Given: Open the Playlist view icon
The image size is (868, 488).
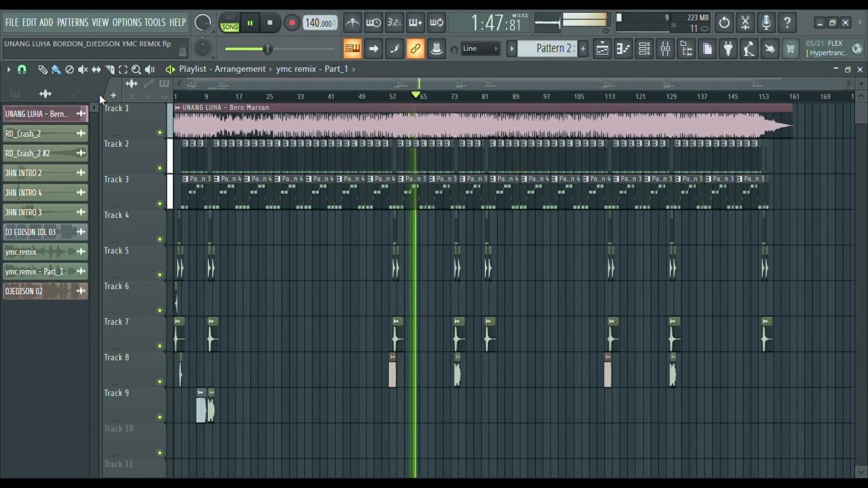Looking at the screenshot, I should pyautogui.click(x=602, y=49).
